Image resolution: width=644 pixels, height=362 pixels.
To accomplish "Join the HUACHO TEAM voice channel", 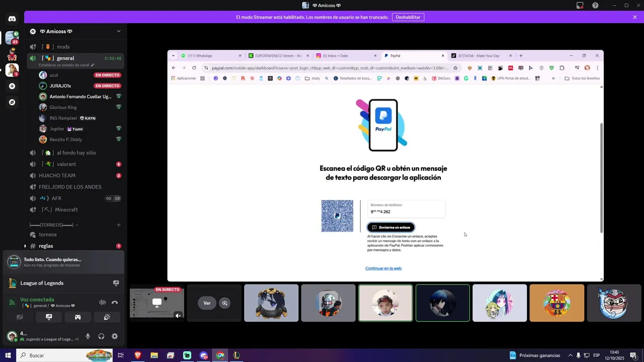I will point(75,175).
